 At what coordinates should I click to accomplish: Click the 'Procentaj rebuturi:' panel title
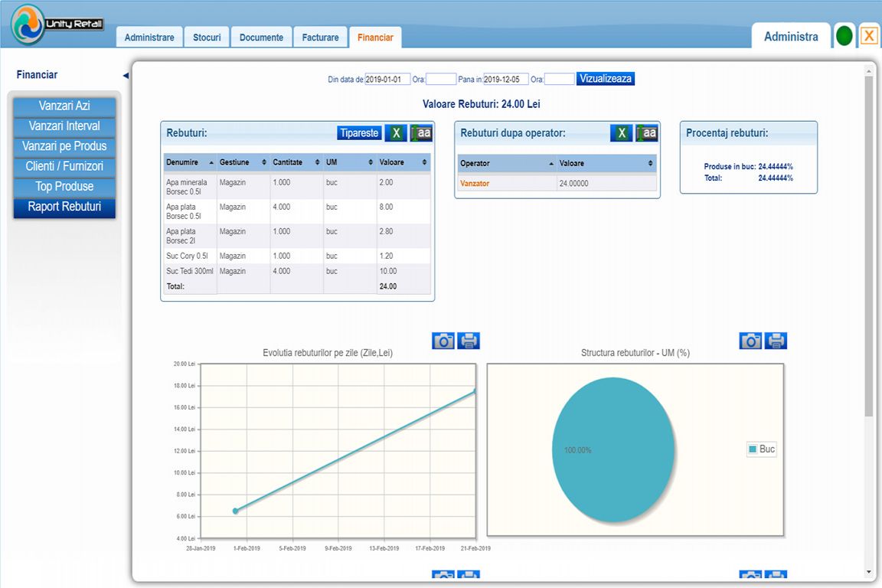[727, 133]
